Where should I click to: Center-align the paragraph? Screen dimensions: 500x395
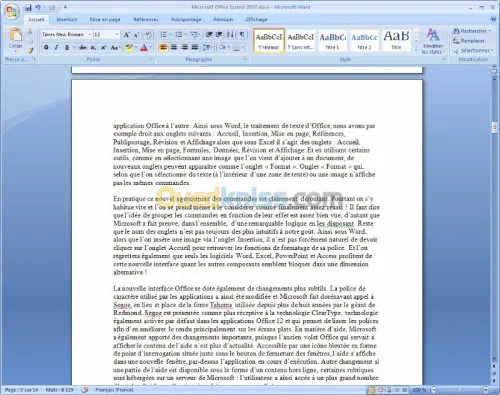tap(174, 47)
